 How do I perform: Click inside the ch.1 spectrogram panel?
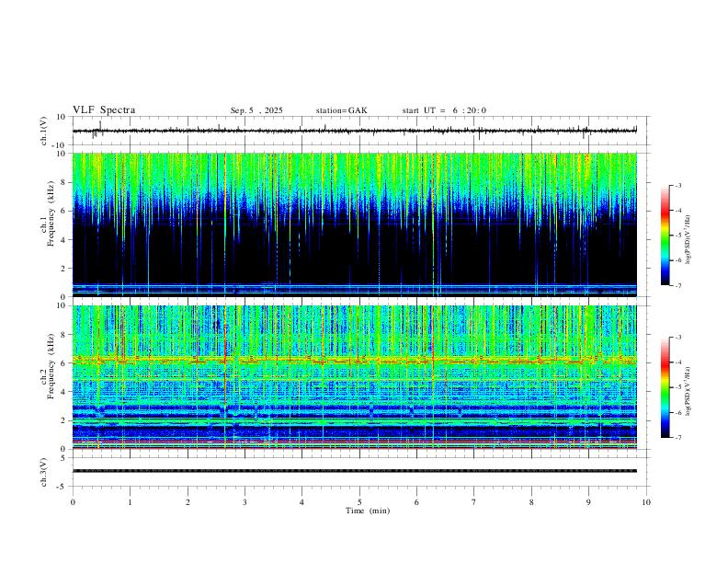pos(355,224)
